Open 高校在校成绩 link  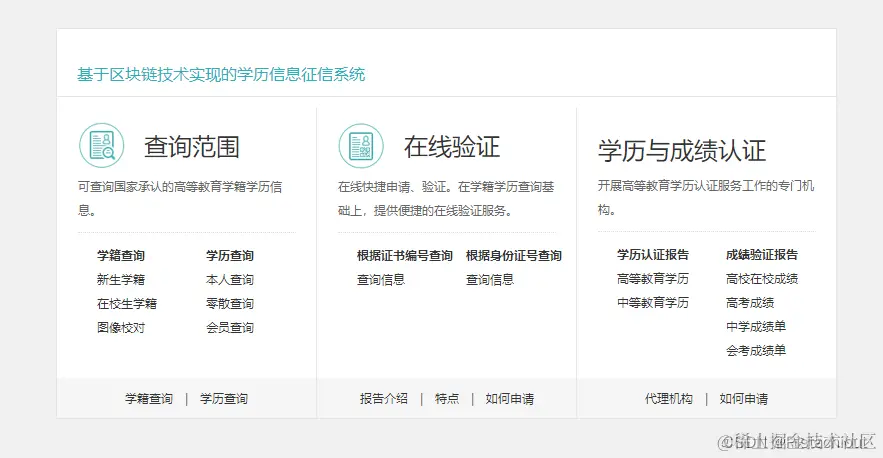coord(762,278)
